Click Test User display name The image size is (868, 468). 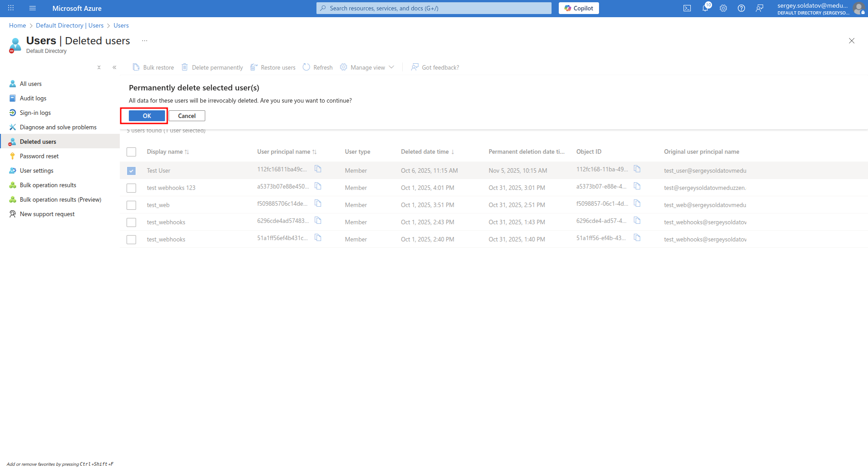(x=159, y=170)
